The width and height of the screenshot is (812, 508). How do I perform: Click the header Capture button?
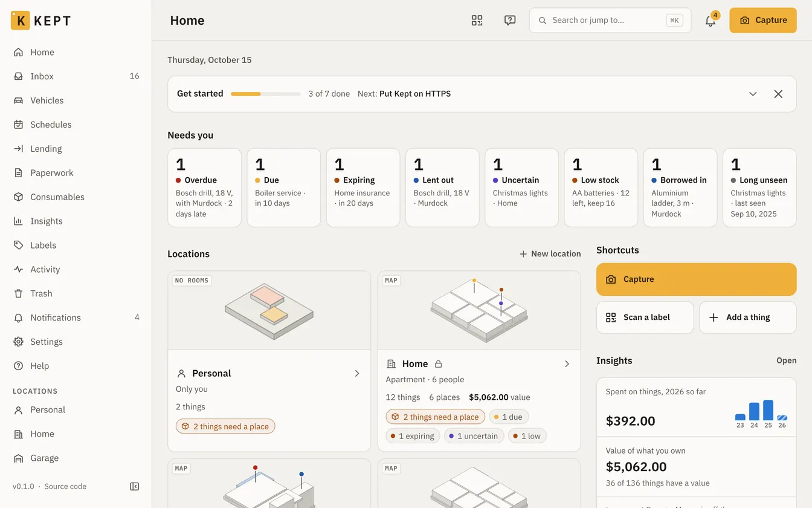[763, 21]
